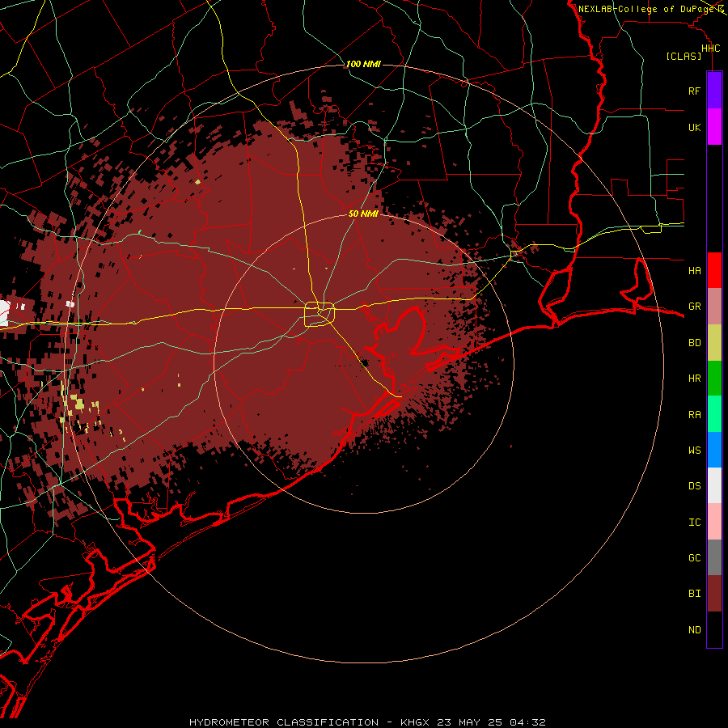Image resolution: width=728 pixels, height=728 pixels.
Task: Click the UK legend label
Action: [694, 127]
